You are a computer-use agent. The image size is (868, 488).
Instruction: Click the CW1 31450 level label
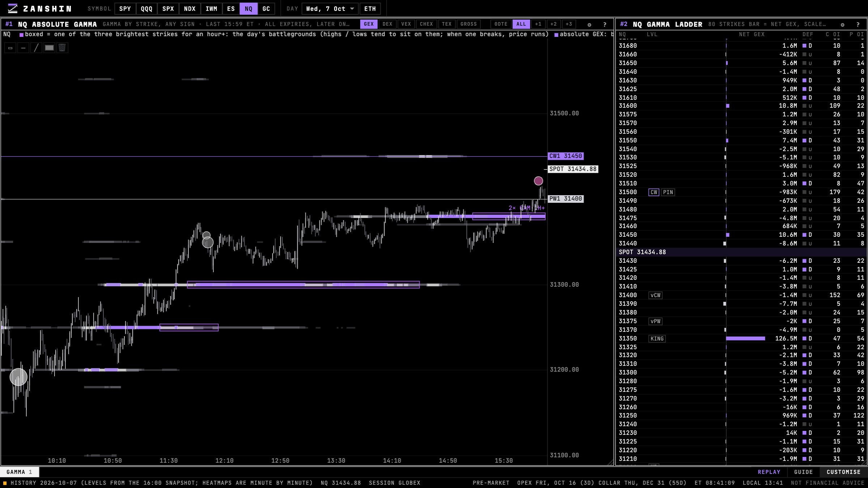pyautogui.click(x=566, y=156)
